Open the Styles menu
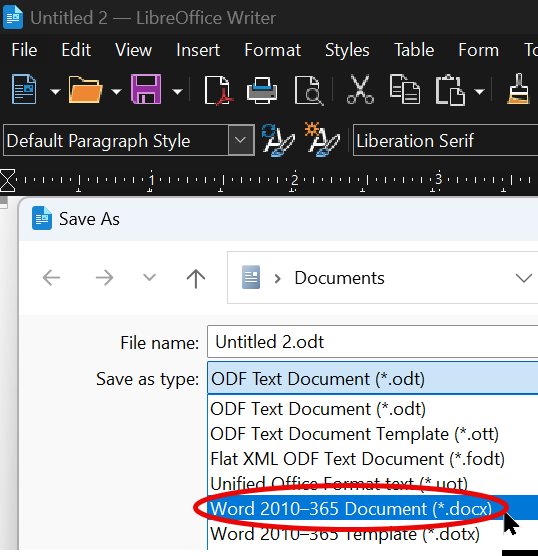This screenshot has width=538, height=556. 347,50
